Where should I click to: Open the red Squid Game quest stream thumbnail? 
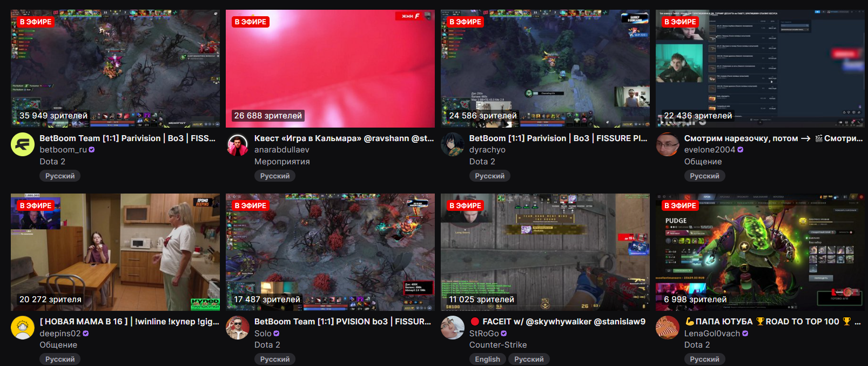pos(330,69)
